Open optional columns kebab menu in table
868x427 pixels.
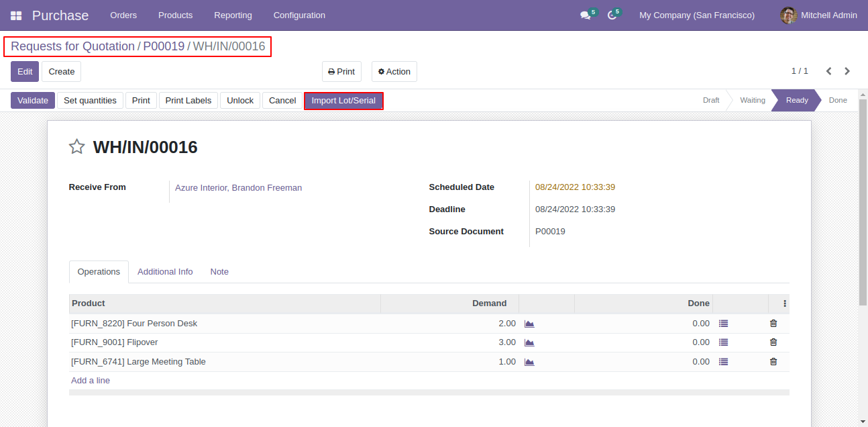click(x=785, y=303)
